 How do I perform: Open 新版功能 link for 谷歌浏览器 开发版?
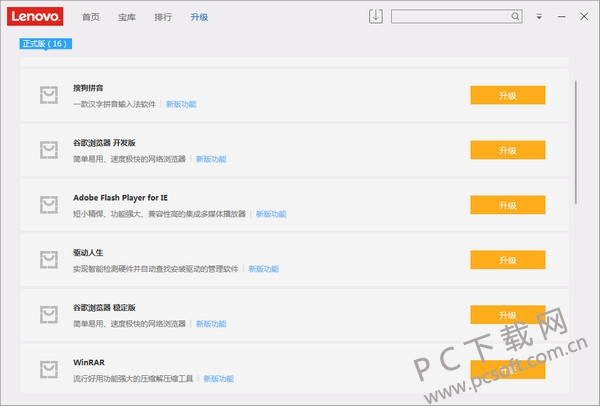point(211,159)
